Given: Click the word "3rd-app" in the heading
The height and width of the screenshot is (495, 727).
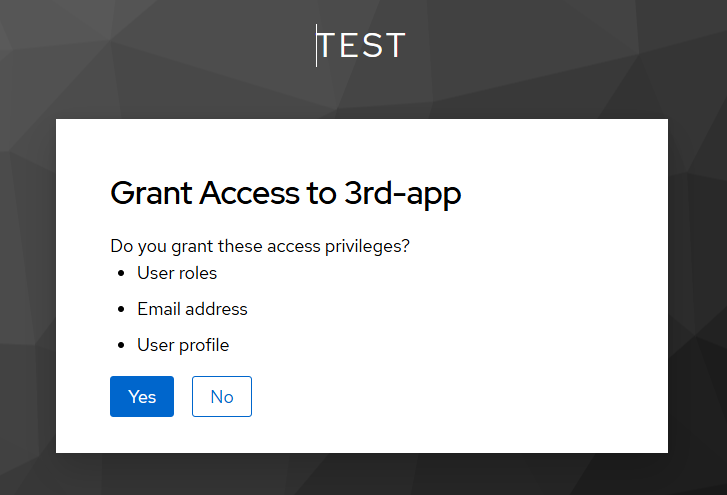Looking at the screenshot, I should pyautogui.click(x=402, y=193).
